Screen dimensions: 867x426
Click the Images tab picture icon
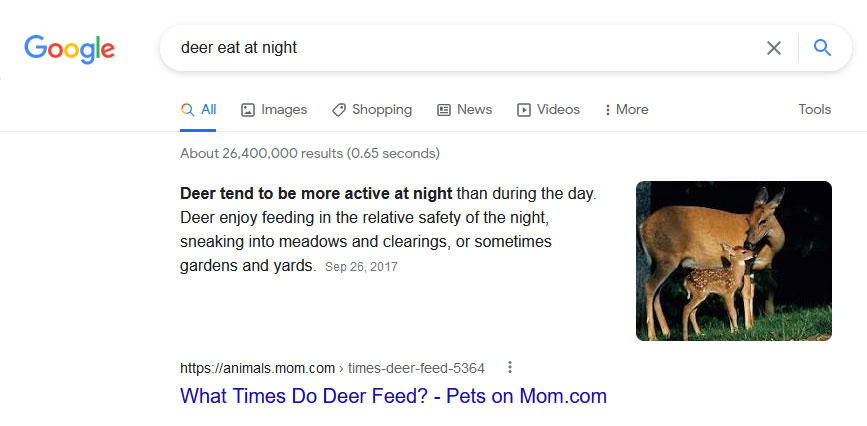point(248,110)
